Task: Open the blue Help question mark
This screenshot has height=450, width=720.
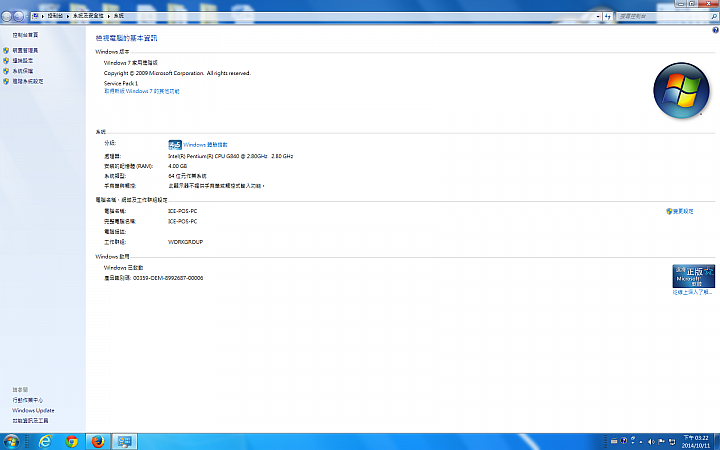Action: point(715,30)
